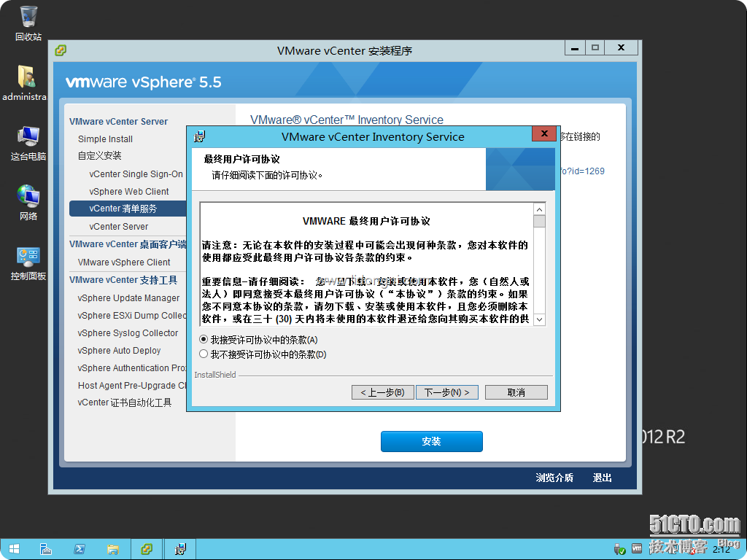This screenshot has width=747, height=560.
Task: Click the < 上一步(B) button
Action: [382, 392]
